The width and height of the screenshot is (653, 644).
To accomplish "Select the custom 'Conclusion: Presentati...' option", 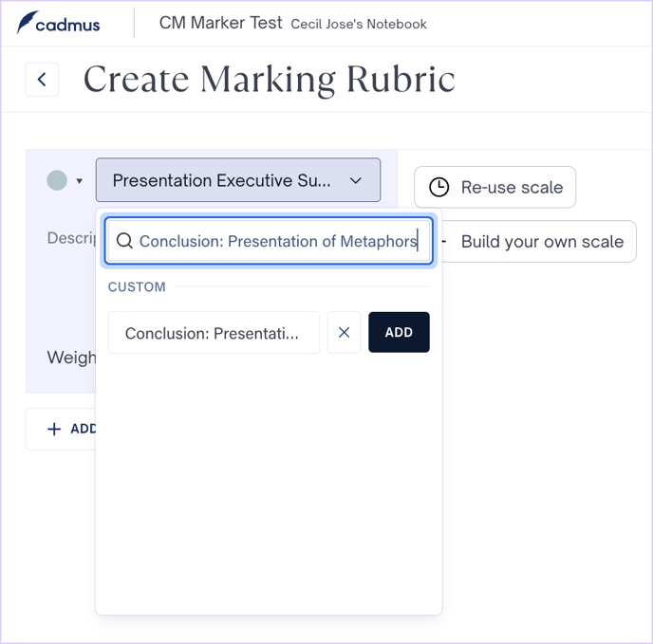I will point(213,333).
